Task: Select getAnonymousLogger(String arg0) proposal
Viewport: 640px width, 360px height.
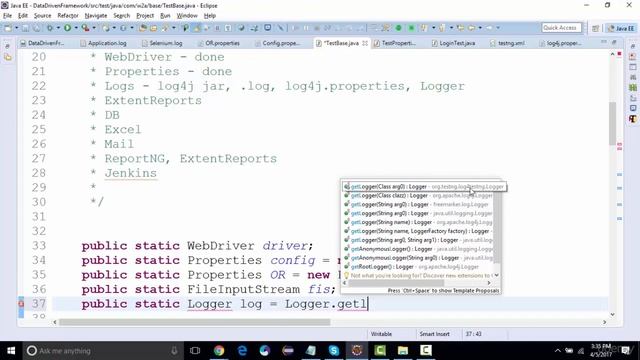Action: pos(418,258)
